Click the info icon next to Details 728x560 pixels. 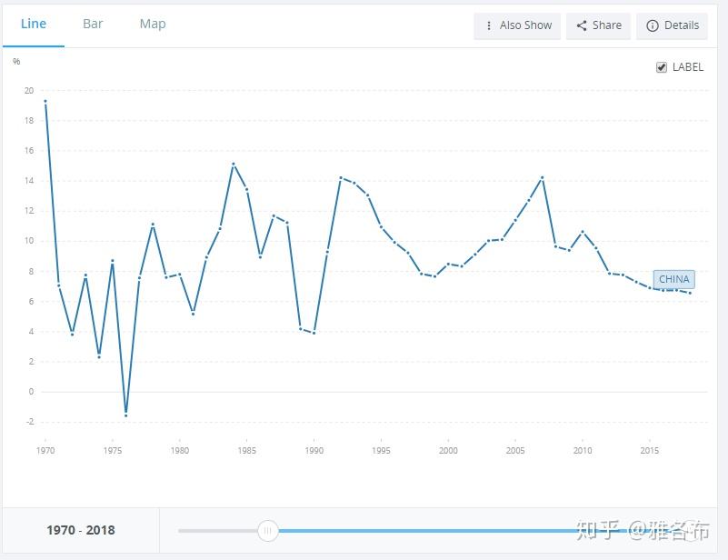coord(653,25)
